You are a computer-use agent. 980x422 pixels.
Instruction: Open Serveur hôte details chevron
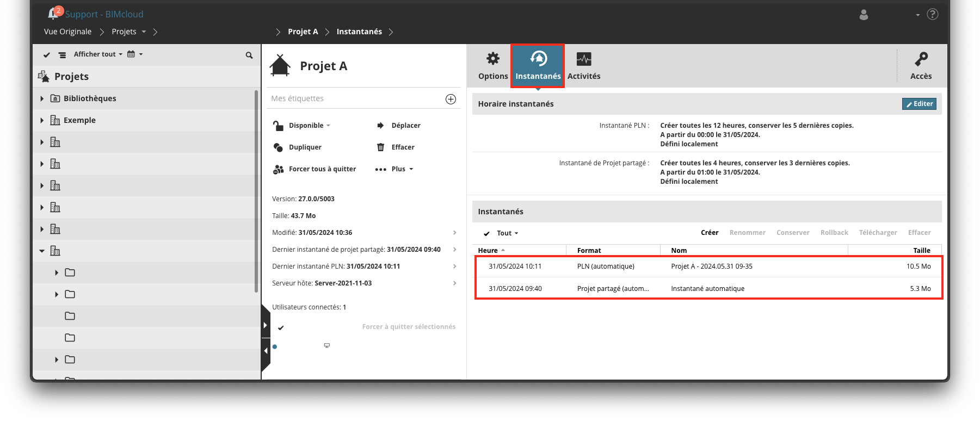click(454, 283)
